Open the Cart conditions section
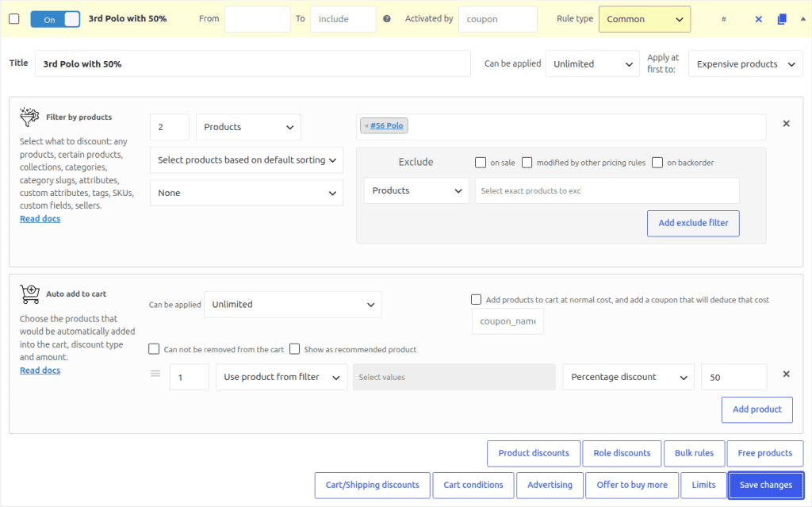This screenshot has width=812, height=507. coord(473,486)
